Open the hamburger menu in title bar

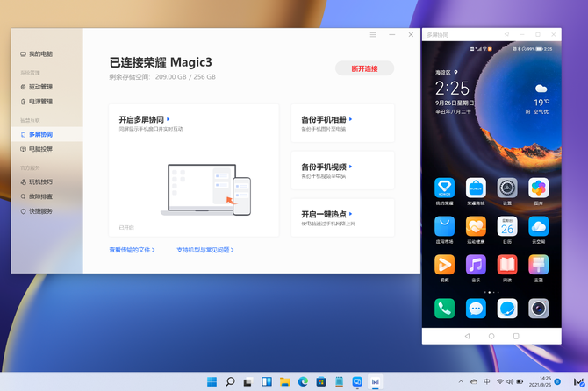coord(373,35)
